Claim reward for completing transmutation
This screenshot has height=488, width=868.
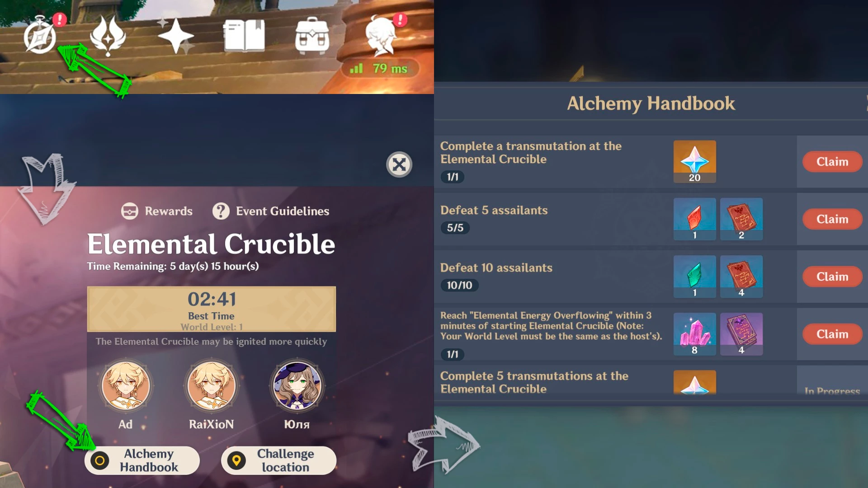[833, 161]
